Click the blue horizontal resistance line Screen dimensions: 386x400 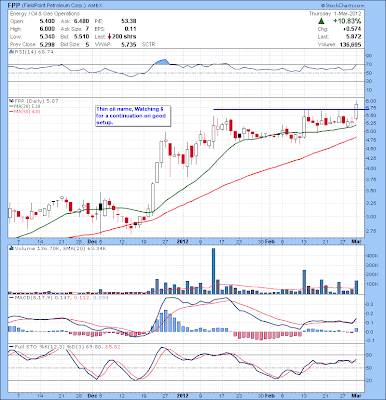pyautogui.click(x=291, y=109)
